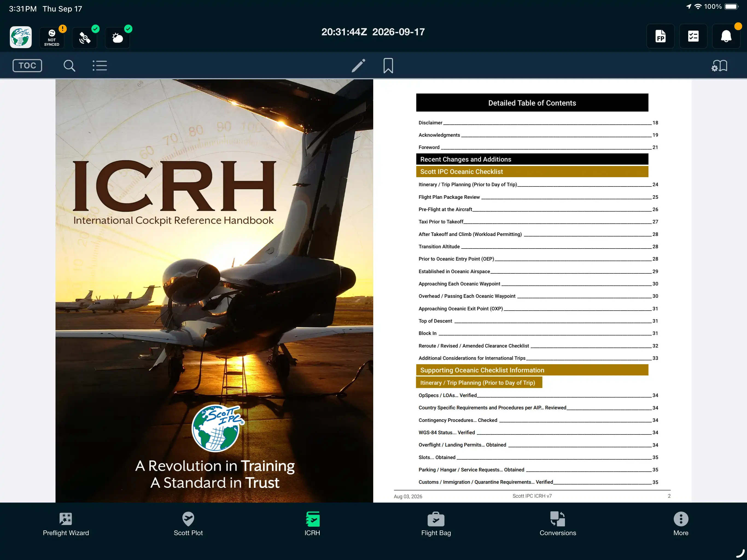Go to Transition Altitude entry
Screen dimensions: 747x560
pos(538,247)
